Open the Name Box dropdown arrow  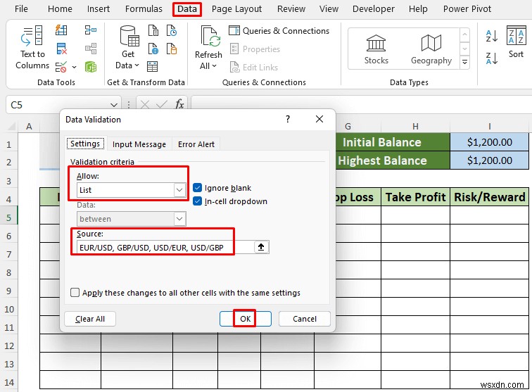click(114, 105)
